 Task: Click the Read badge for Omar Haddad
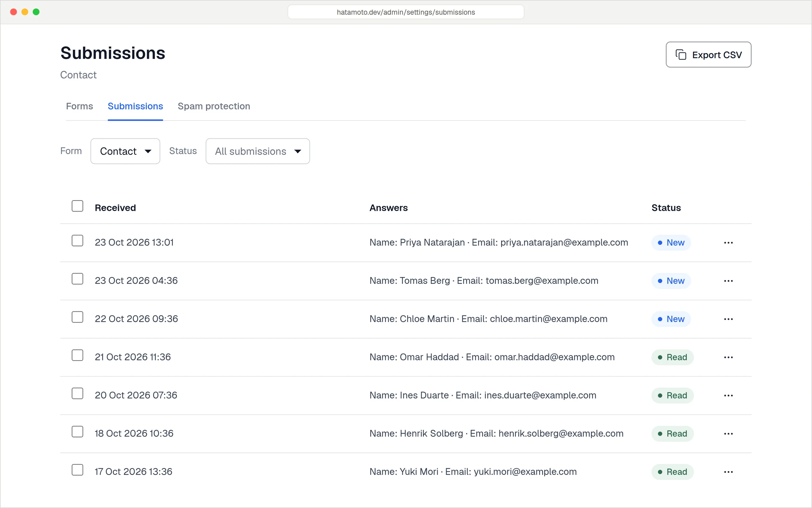coord(672,357)
